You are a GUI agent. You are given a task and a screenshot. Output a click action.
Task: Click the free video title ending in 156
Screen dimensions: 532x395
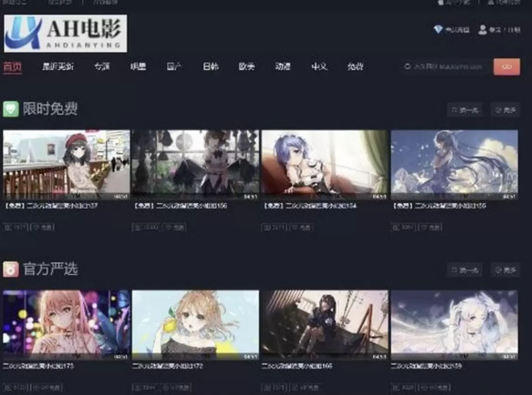(180, 206)
